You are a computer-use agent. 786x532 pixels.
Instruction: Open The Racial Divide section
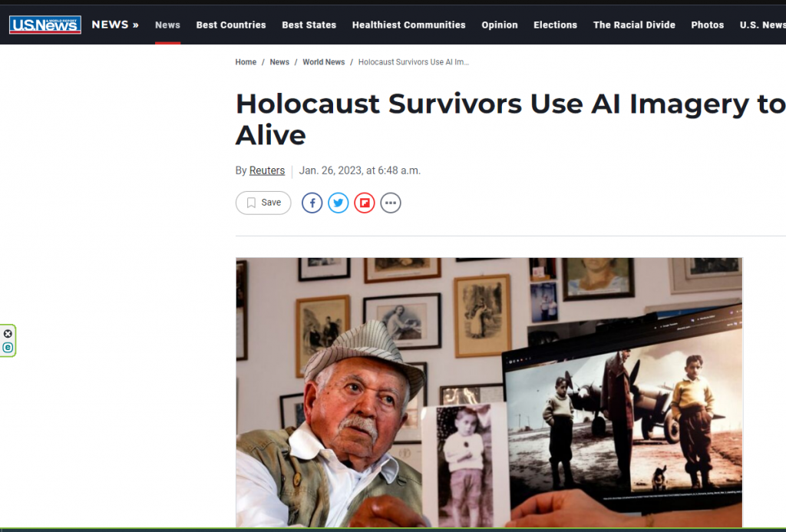pos(634,25)
